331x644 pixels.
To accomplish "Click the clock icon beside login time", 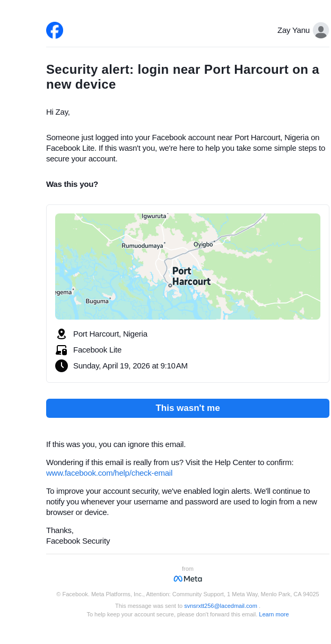I will (x=62, y=366).
